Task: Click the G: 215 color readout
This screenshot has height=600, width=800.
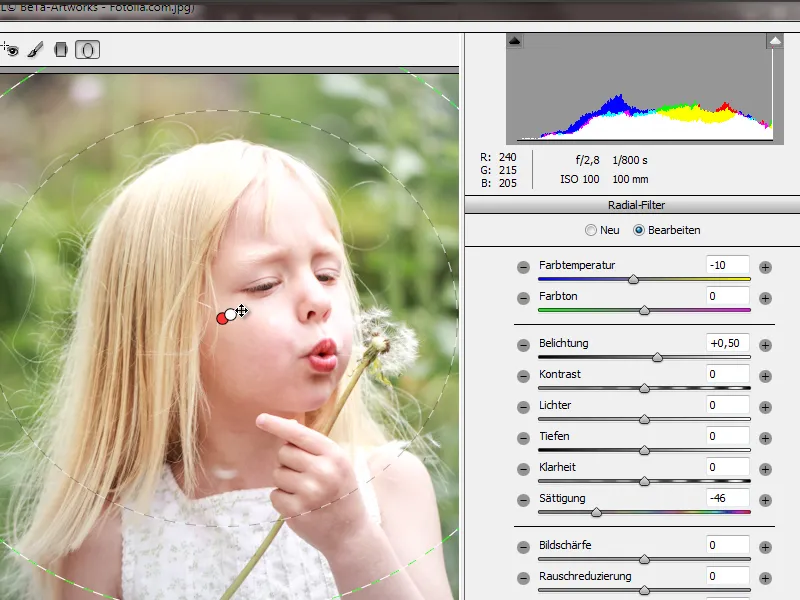Action: click(x=498, y=170)
